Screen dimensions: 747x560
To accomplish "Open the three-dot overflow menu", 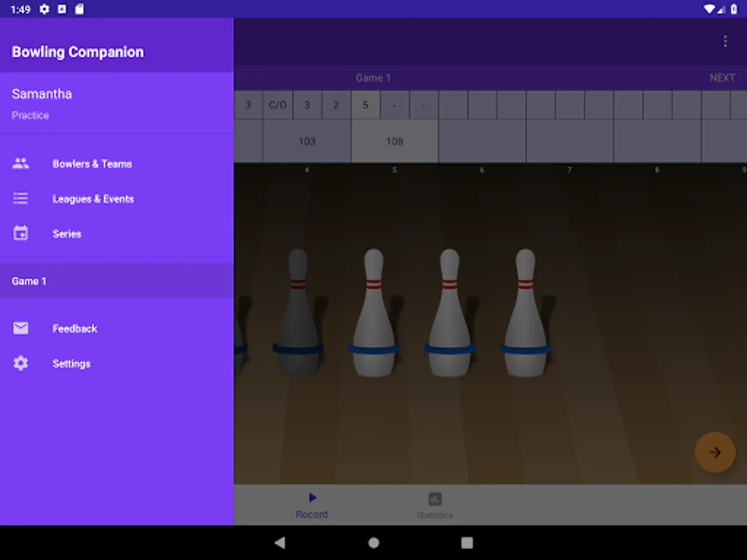I will tap(725, 41).
